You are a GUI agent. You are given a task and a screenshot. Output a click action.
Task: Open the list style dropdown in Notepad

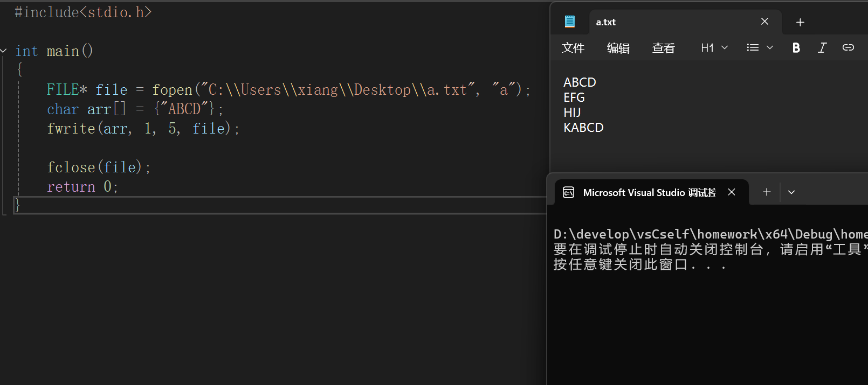[x=760, y=48]
